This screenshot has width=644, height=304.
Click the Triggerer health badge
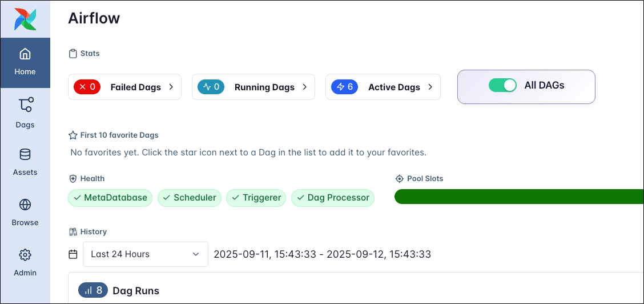point(256,198)
